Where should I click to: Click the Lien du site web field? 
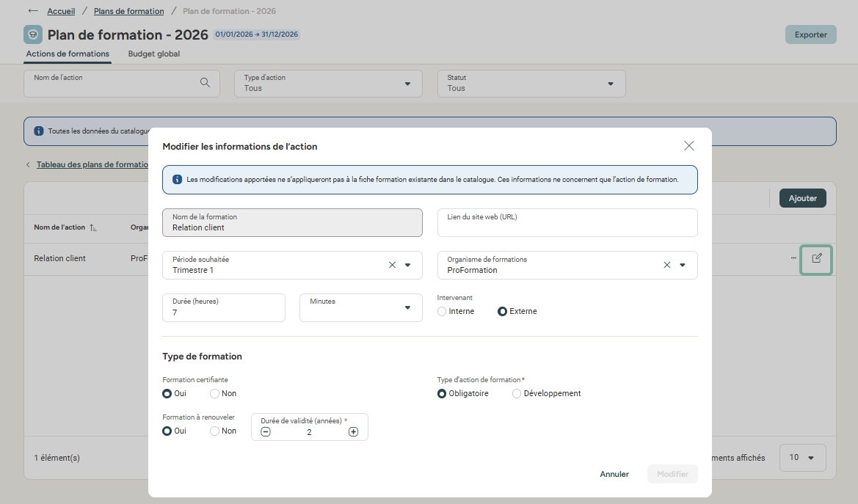[567, 223]
